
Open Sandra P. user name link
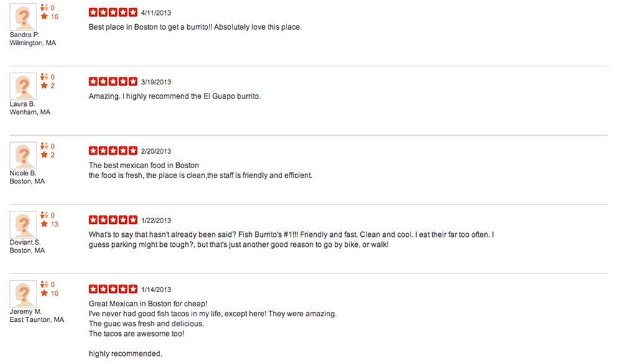(x=25, y=35)
